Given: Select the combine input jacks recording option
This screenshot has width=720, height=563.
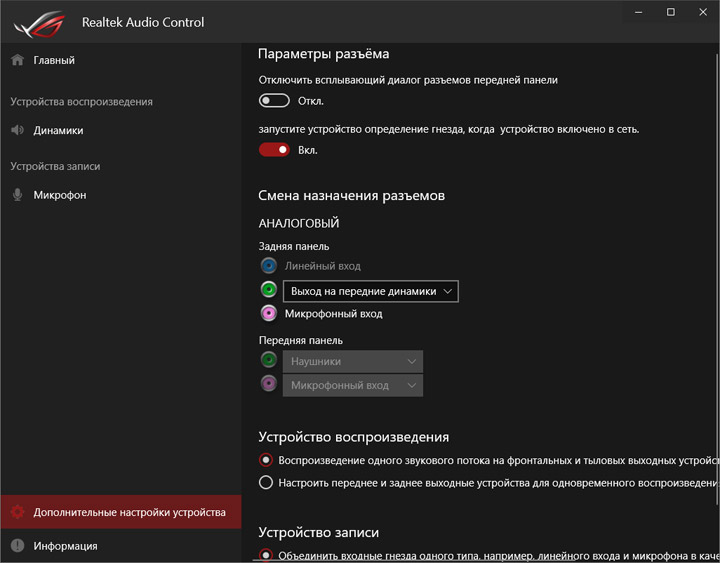Looking at the screenshot, I should tap(266, 555).
